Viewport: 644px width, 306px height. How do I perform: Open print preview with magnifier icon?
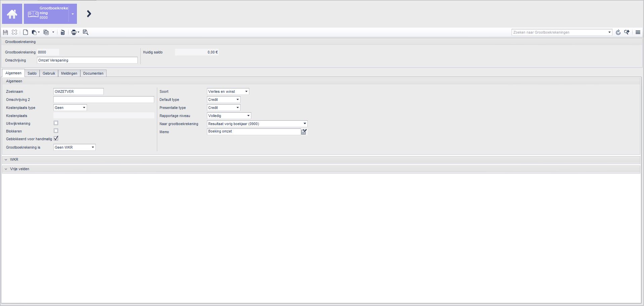pos(86,32)
